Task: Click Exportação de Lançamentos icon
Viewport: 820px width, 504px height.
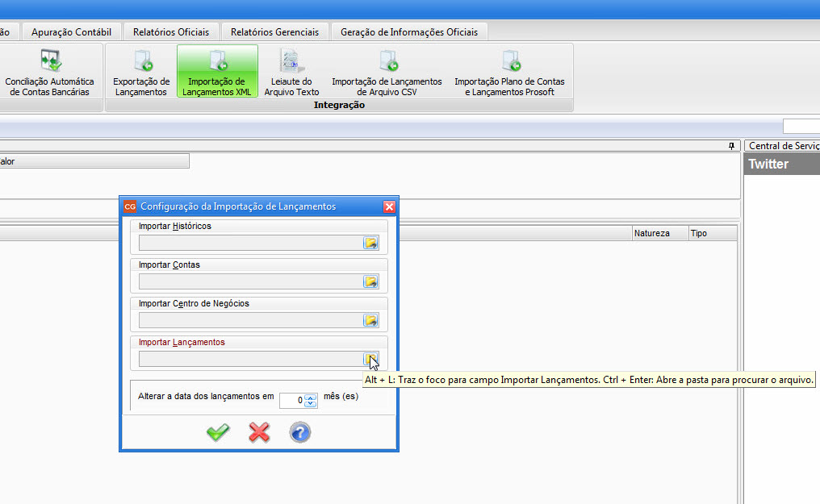Action: coord(141,72)
